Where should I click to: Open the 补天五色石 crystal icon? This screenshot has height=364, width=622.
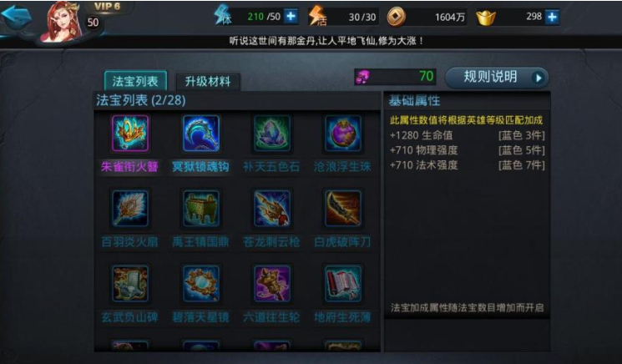pos(271,134)
